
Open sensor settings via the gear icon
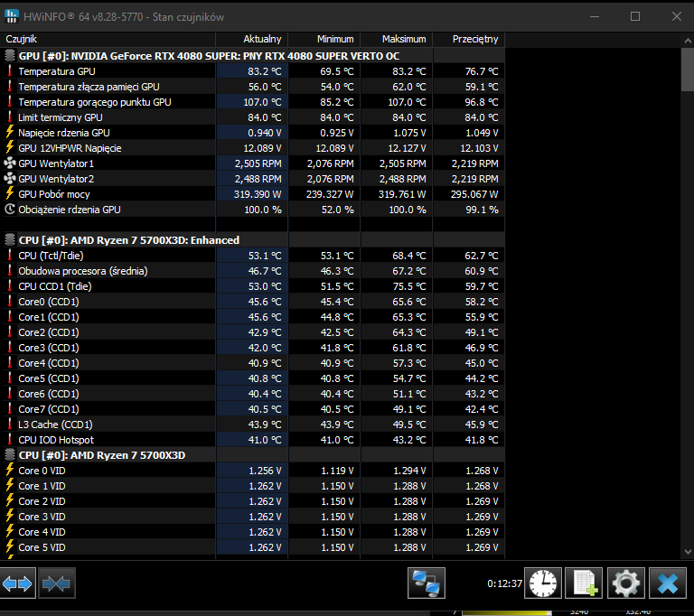pos(626,583)
